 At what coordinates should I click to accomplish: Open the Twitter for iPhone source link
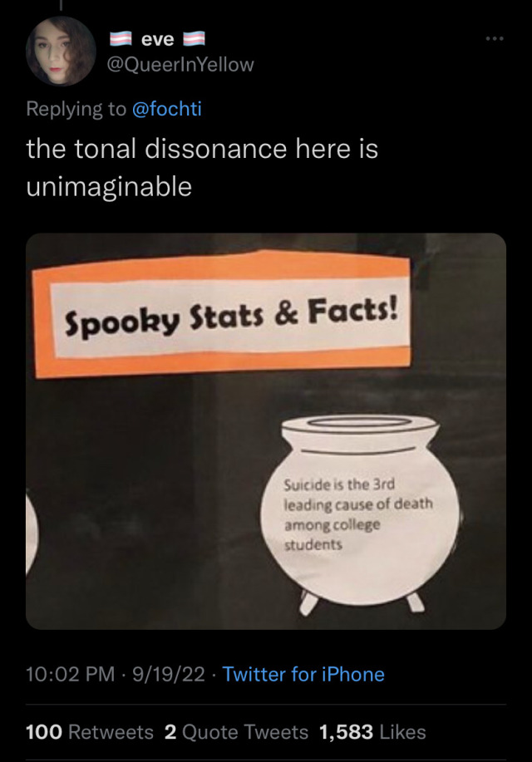(303, 674)
